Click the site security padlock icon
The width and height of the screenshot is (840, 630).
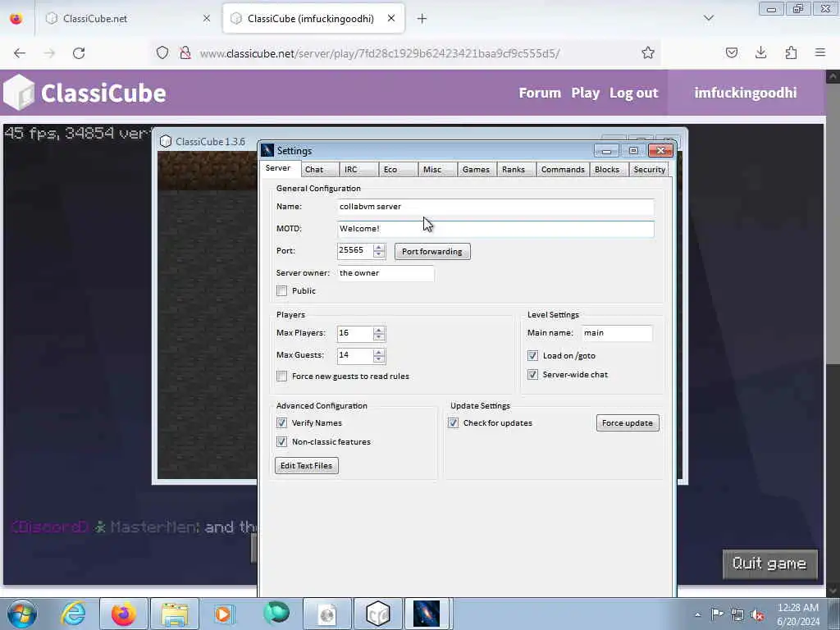[185, 52]
